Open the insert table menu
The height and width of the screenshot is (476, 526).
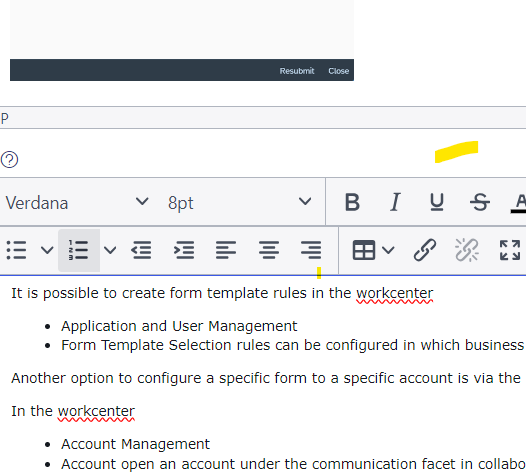(373, 250)
